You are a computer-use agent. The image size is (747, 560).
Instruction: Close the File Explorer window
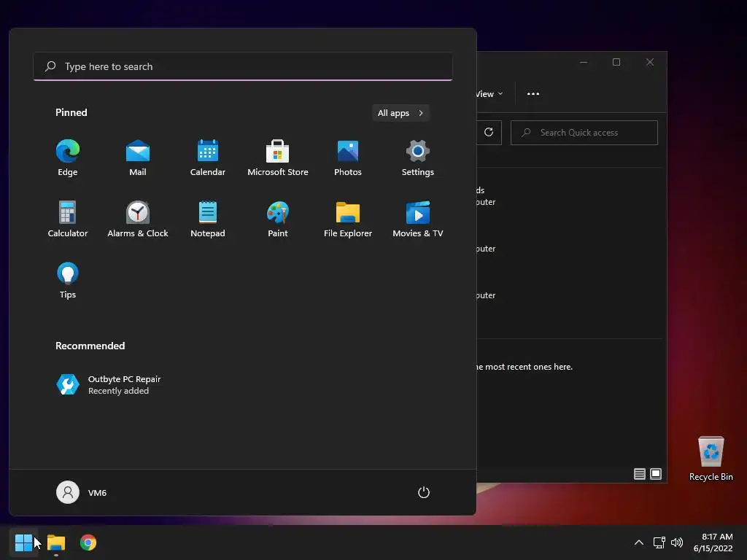point(650,62)
